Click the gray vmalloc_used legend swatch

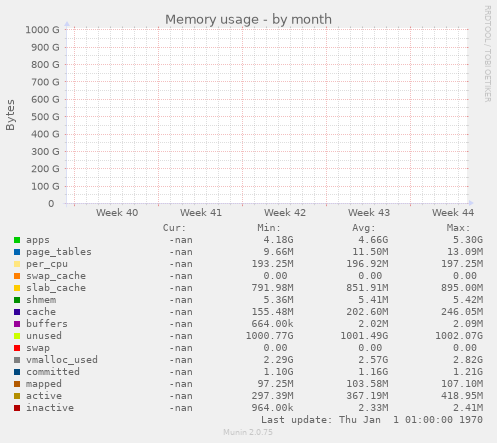(17, 360)
